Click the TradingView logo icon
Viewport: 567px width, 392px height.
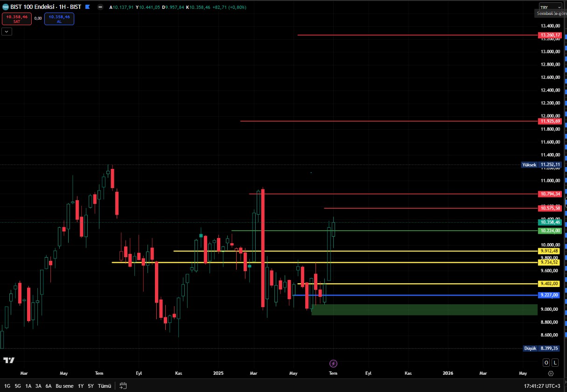[x=8, y=360]
